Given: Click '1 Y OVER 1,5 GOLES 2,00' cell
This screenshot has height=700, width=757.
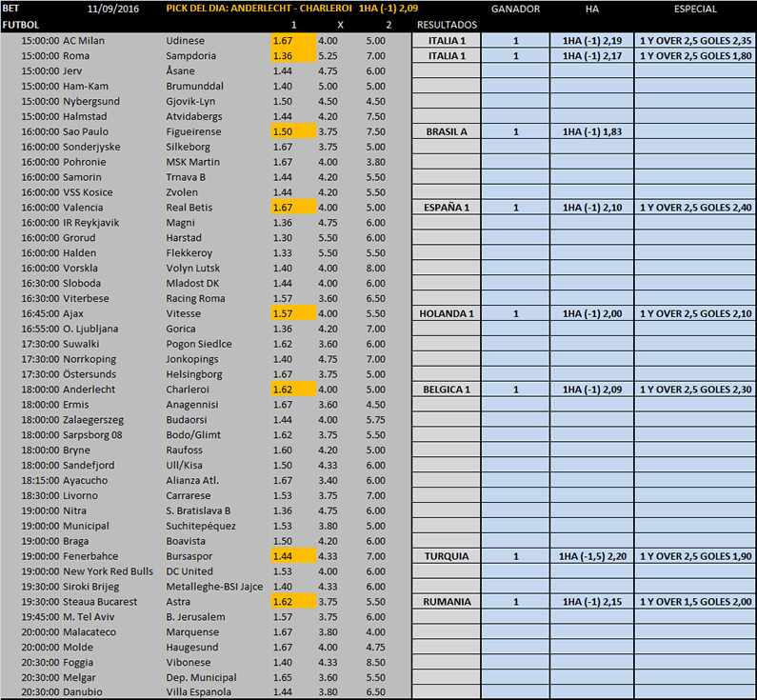Looking at the screenshot, I should [x=695, y=602].
